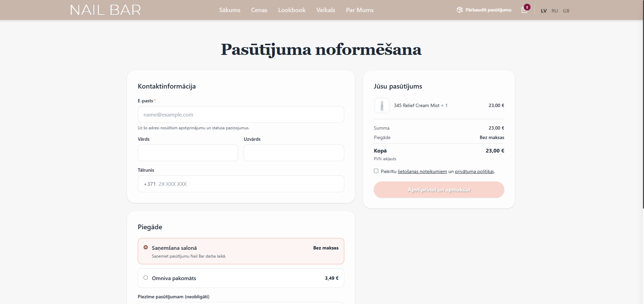Click the Apstiprināt un apmaksāt button
Screen dimensions: 644x304
[x=439, y=190]
